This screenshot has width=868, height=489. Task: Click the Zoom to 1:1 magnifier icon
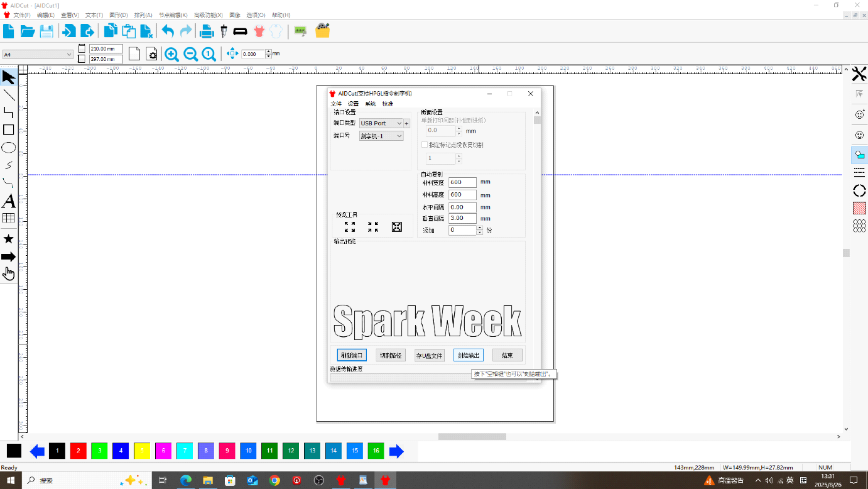209,54
